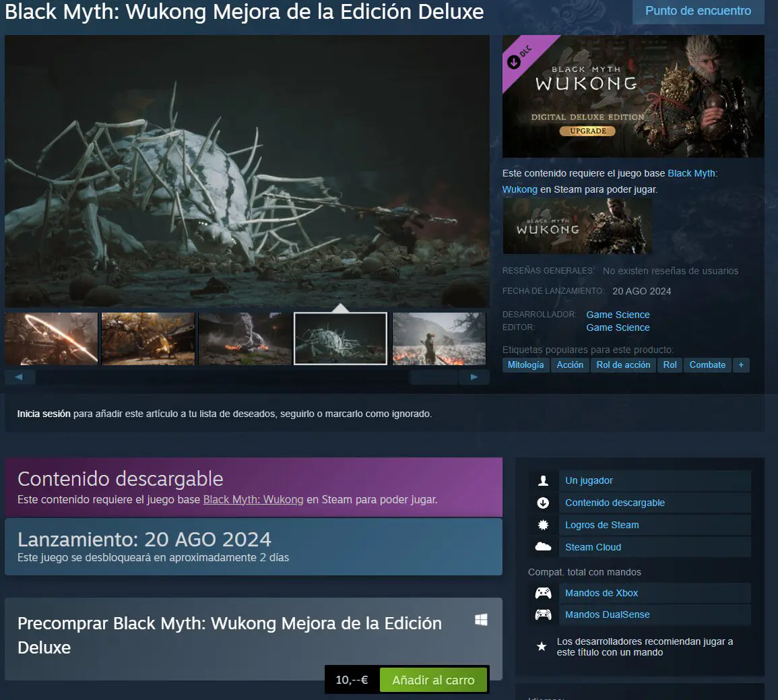778x700 pixels.
Task: Click the 'No existen reseñas de usuarios' text
Action: coord(670,271)
